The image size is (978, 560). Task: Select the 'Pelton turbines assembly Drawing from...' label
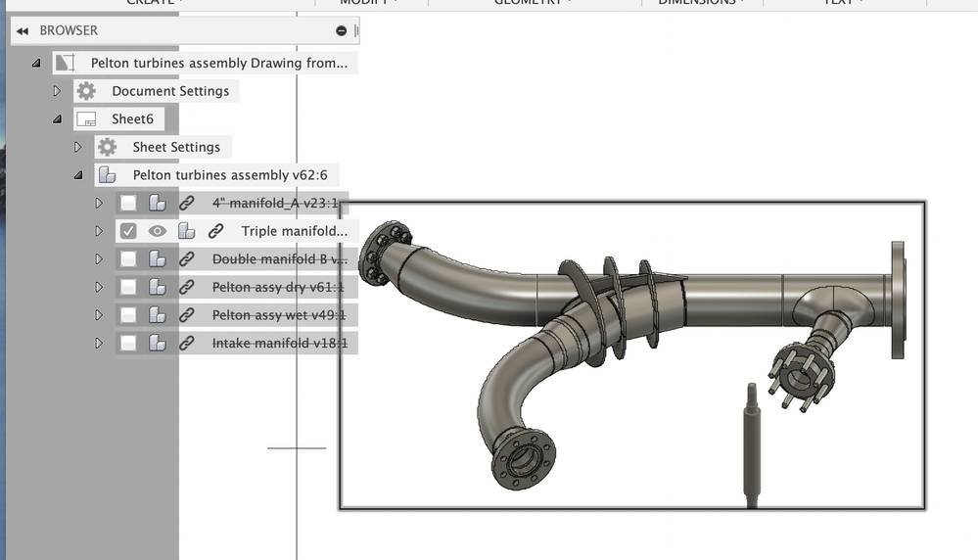pos(219,63)
